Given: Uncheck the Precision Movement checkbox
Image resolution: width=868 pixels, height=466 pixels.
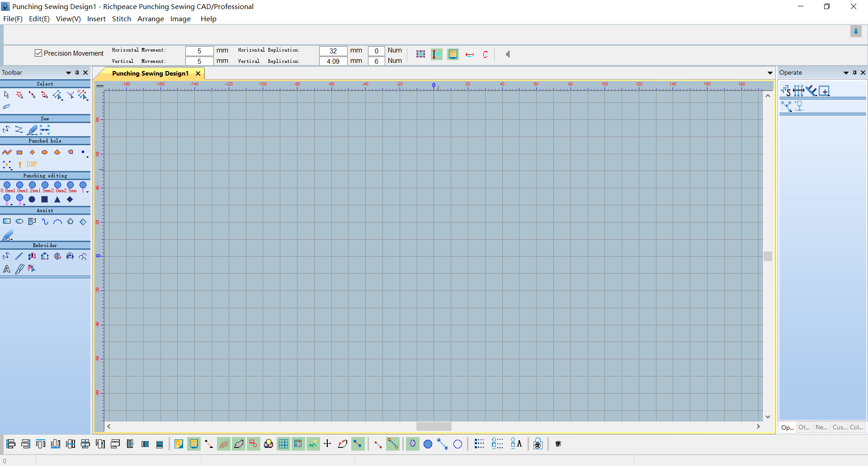Looking at the screenshot, I should [38, 53].
